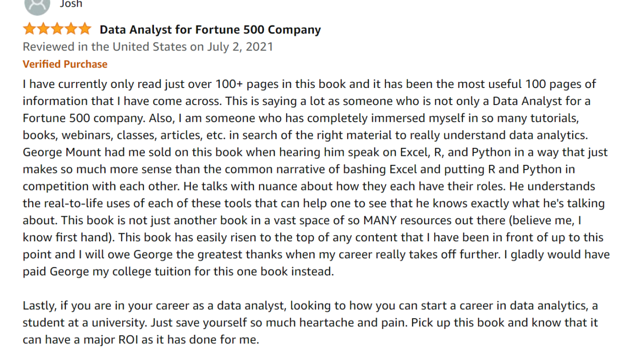This screenshot has width=644, height=362.
Task: Open reviewer Josh's profile name
Action: (x=71, y=4)
